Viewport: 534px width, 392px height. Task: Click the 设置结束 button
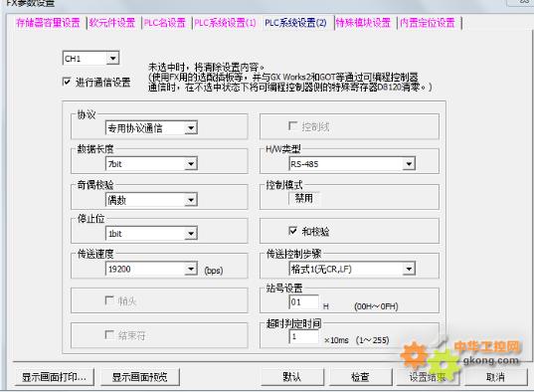click(428, 377)
